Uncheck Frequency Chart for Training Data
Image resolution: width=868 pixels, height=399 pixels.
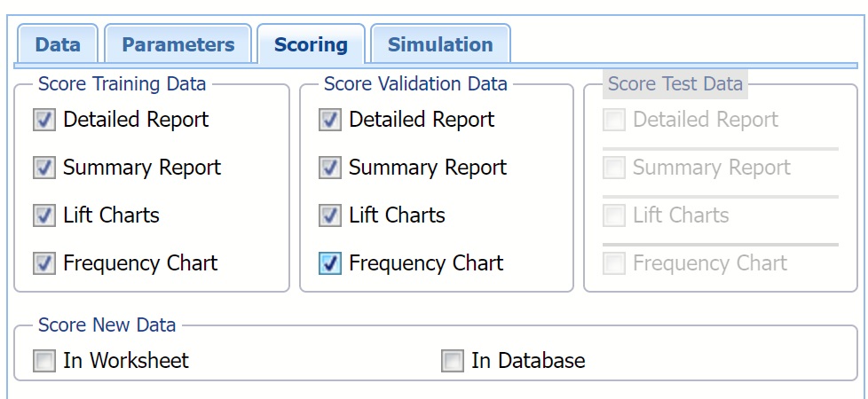click(x=44, y=263)
